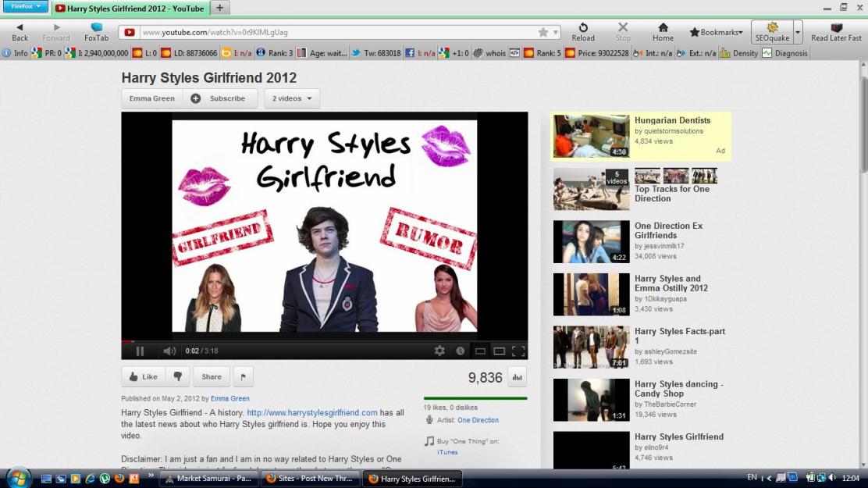868x488 pixels.
Task: Click the Watch Later clock icon
Action: [x=460, y=351]
